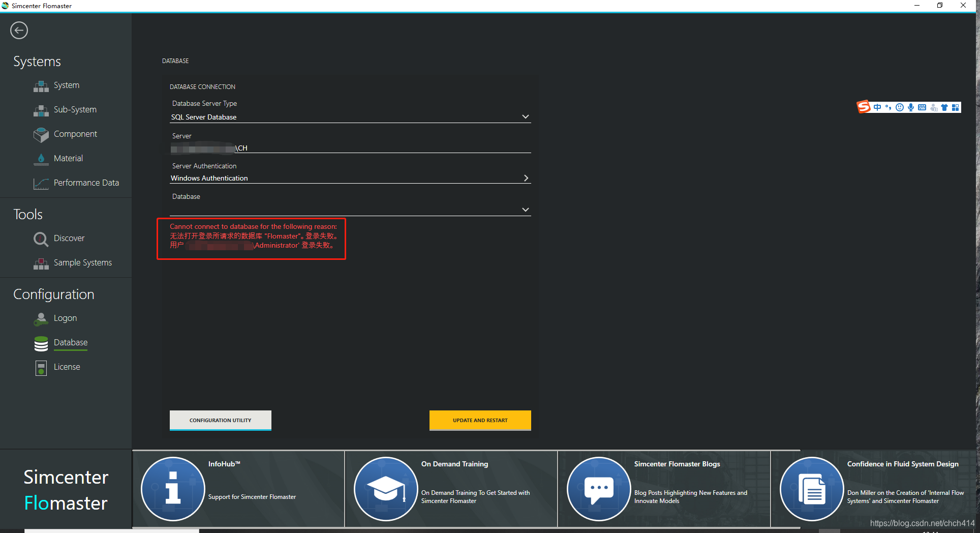Open On Demand Training link
This screenshot has height=533, width=980.
[x=451, y=489]
